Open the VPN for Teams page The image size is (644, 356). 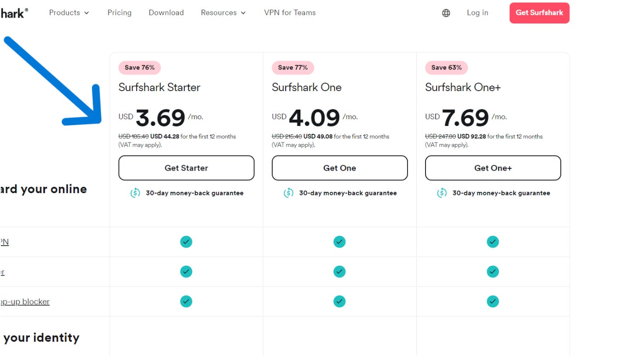(290, 13)
